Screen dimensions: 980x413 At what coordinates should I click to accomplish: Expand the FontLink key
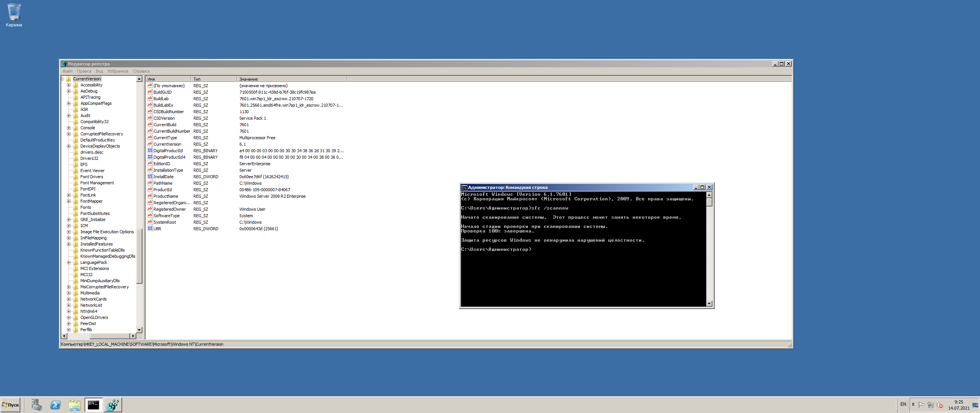[x=69, y=195]
